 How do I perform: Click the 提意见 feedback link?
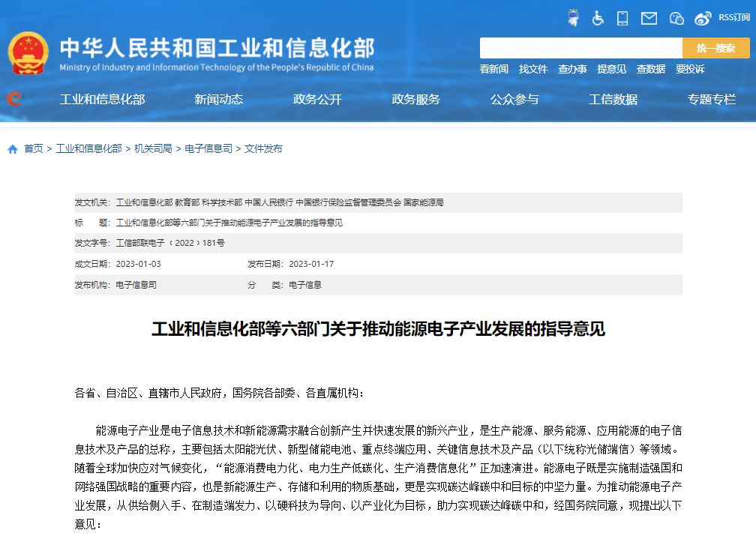pos(611,68)
